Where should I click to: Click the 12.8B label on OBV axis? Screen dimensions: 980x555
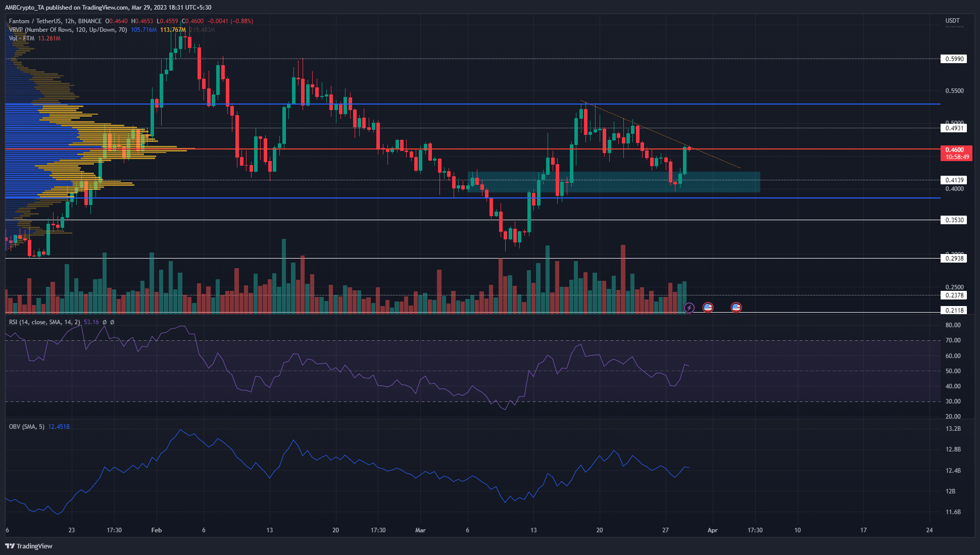[x=953, y=449]
